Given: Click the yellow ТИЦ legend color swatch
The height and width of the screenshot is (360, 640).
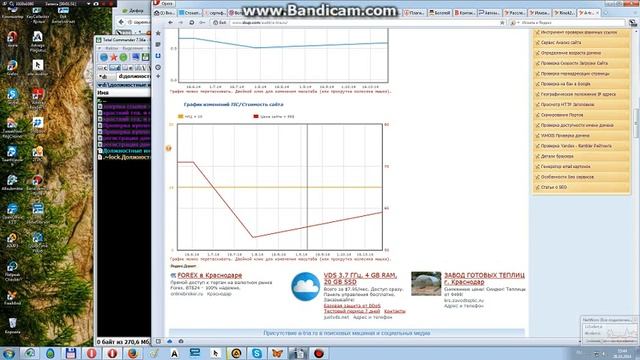Looking at the screenshot, I should pyautogui.click(x=180, y=117).
